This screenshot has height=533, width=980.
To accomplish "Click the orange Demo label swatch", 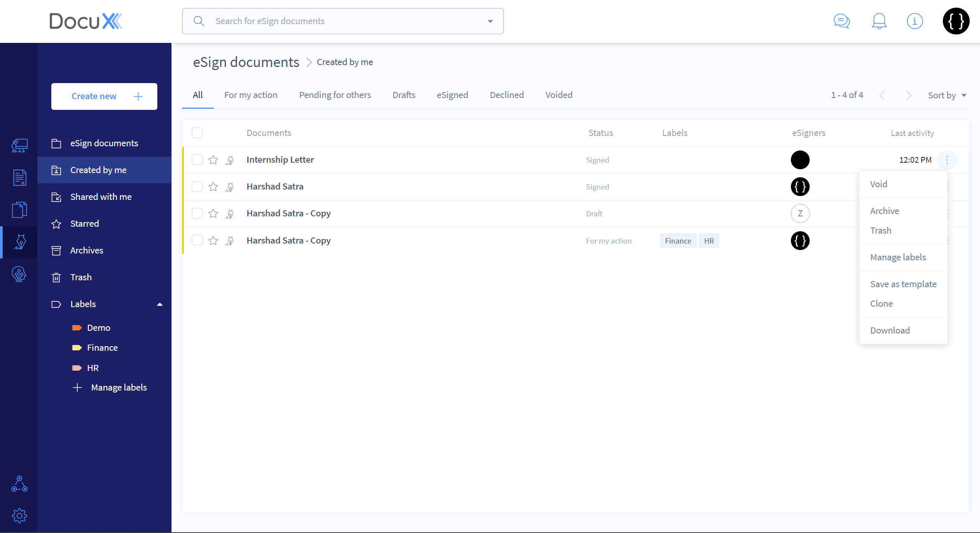I will pyautogui.click(x=77, y=328).
